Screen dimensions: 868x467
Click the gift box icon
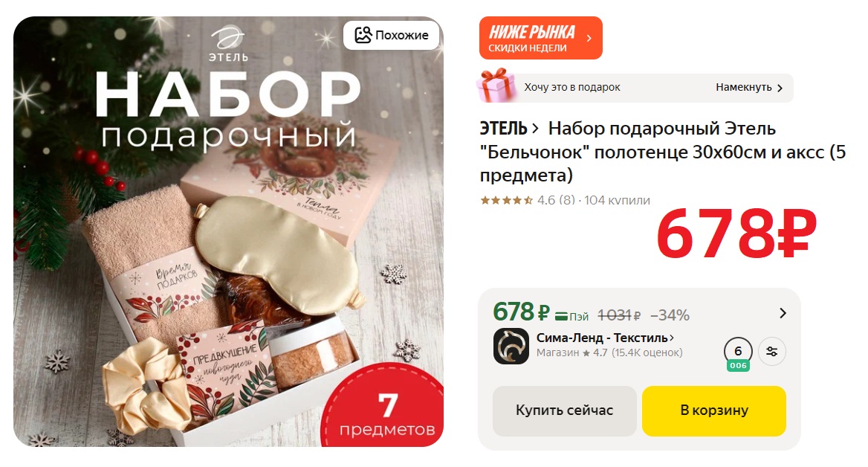tap(496, 86)
